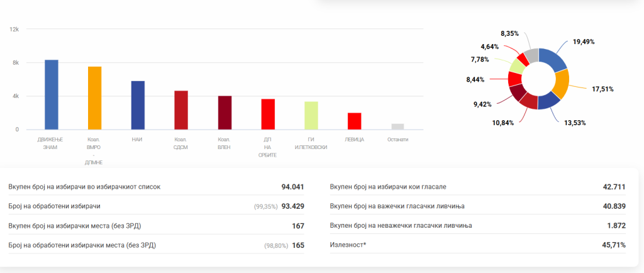Select the gray 8,35% donut segment
Image resolution: width=644 pixels, height=273 pixels.
click(x=531, y=55)
